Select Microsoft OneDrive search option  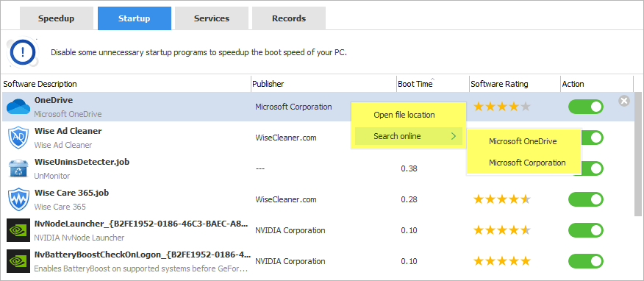(523, 141)
